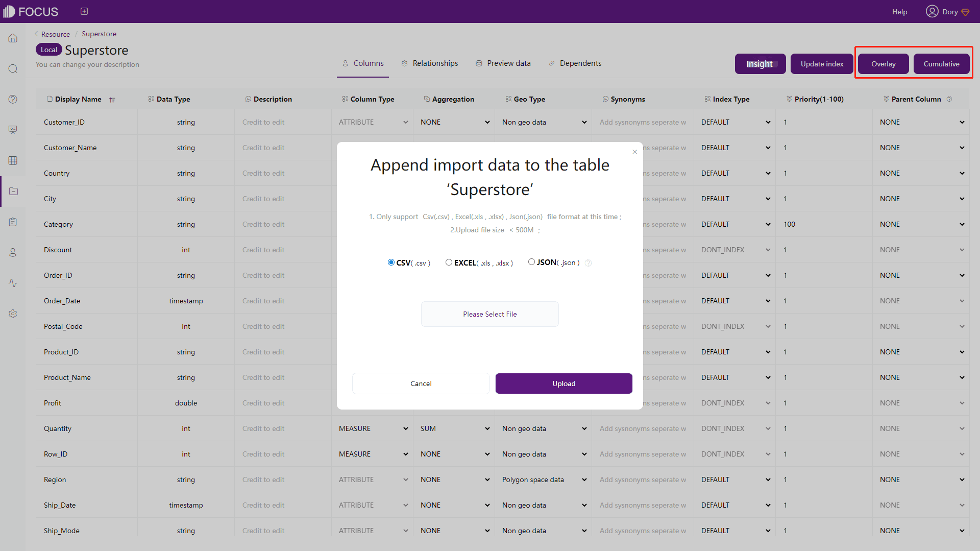Select the JSON radio button
Image resolution: width=980 pixels, height=551 pixels.
[x=531, y=261]
